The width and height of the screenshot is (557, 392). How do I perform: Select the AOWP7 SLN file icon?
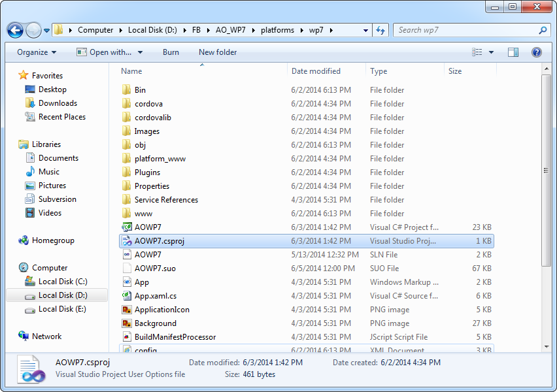(127, 255)
